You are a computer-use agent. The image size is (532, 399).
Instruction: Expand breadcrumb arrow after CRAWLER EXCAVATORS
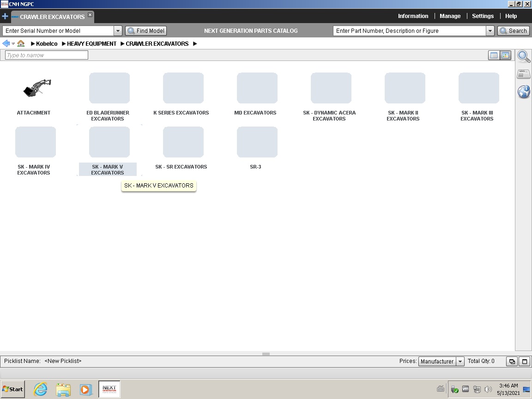click(x=195, y=43)
